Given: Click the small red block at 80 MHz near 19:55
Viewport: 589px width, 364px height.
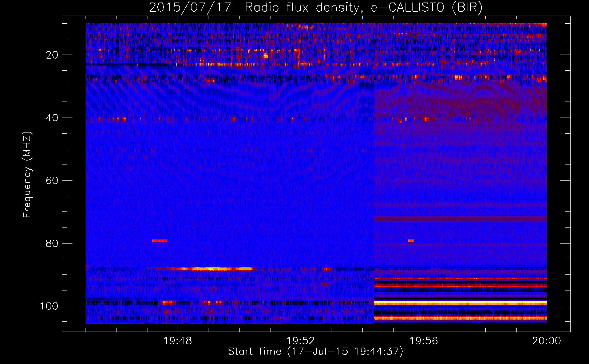Looking at the screenshot, I should point(411,241).
